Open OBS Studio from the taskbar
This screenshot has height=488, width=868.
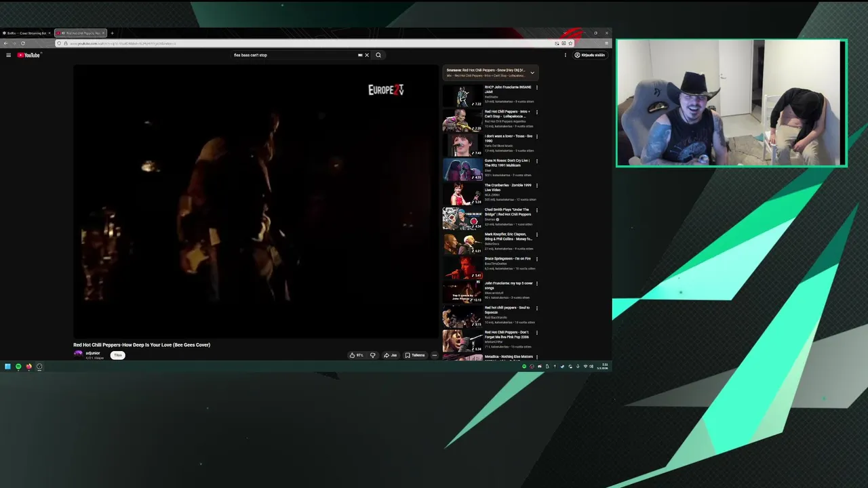[x=39, y=367]
